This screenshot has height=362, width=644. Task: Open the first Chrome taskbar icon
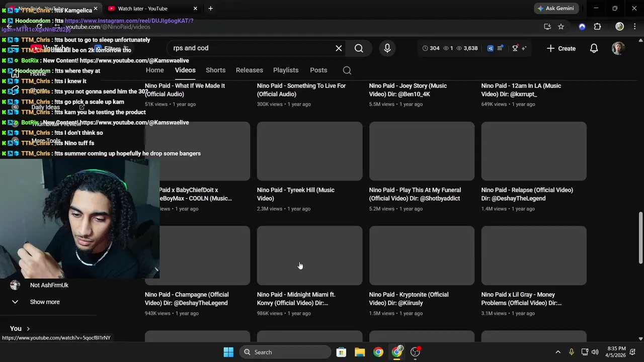(x=378, y=352)
